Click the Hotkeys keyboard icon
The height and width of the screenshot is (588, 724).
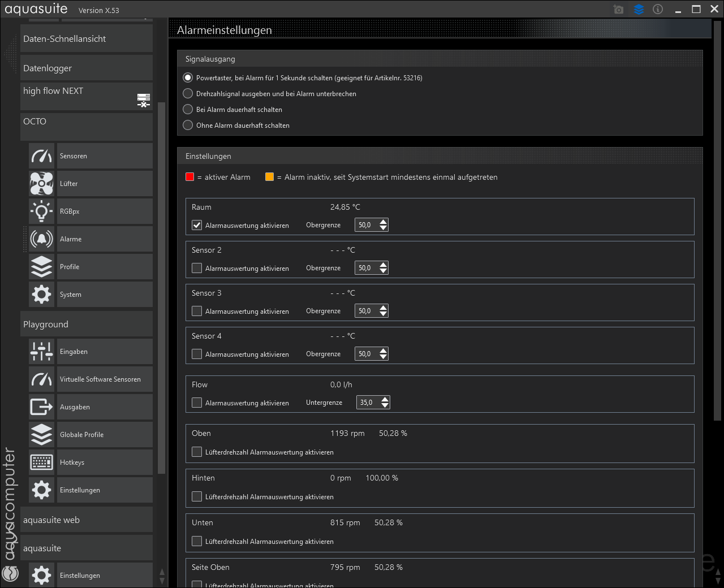click(x=42, y=462)
